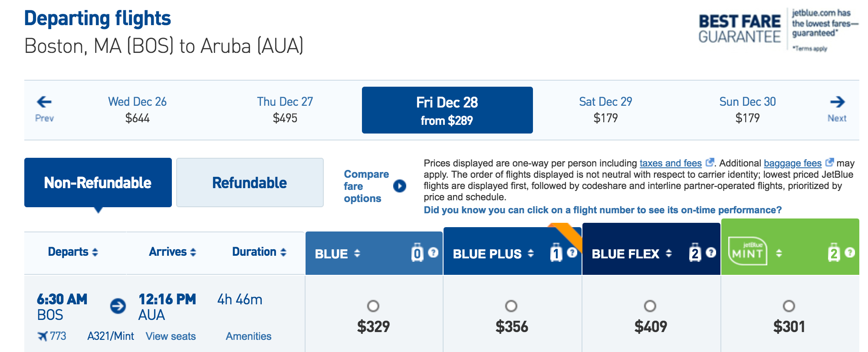Choose the $301 Mint fare radio button
This screenshot has height=352, width=868.
(x=789, y=306)
